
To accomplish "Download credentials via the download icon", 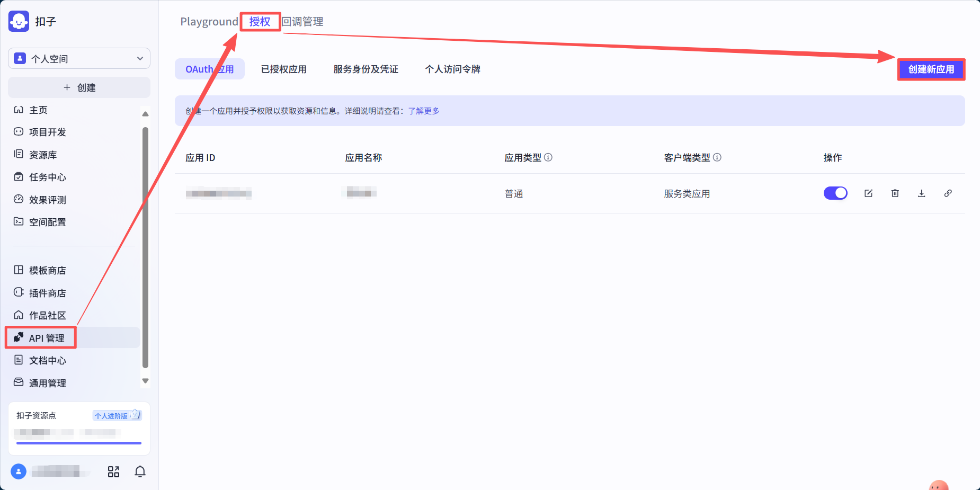I will 922,193.
